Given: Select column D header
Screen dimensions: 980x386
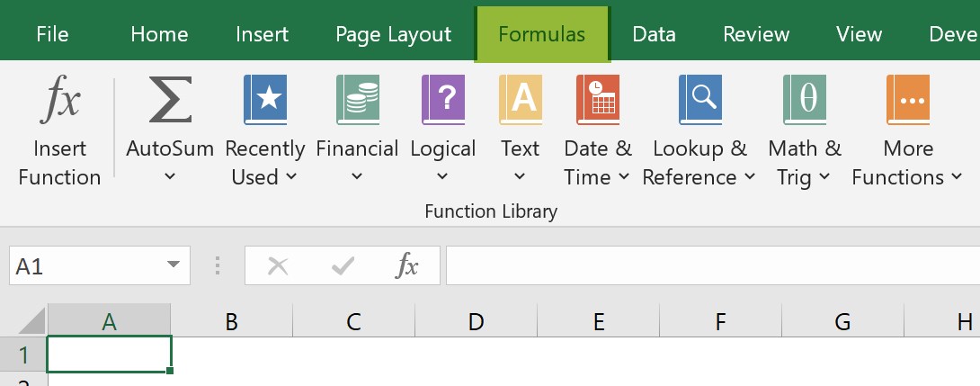Looking at the screenshot, I should [x=477, y=321].
